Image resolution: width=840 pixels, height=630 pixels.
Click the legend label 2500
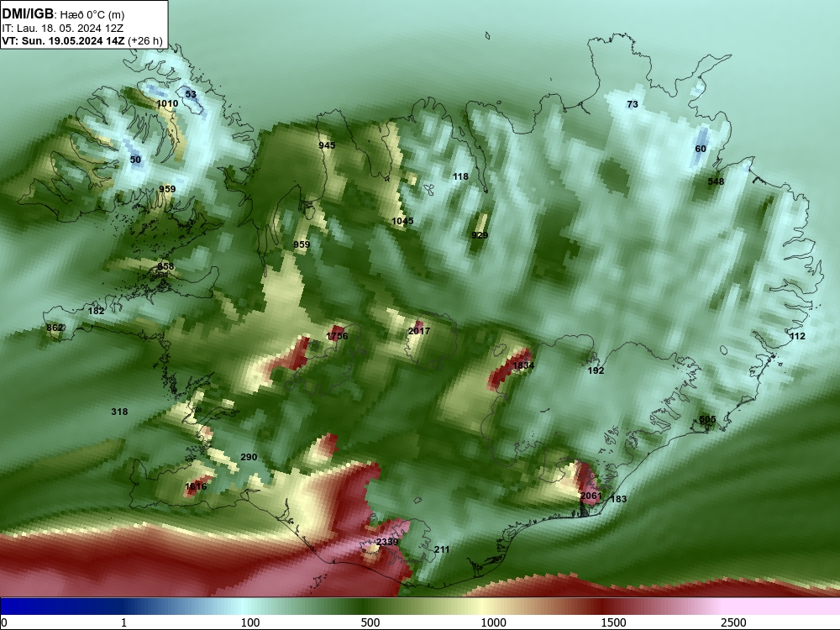733,622
